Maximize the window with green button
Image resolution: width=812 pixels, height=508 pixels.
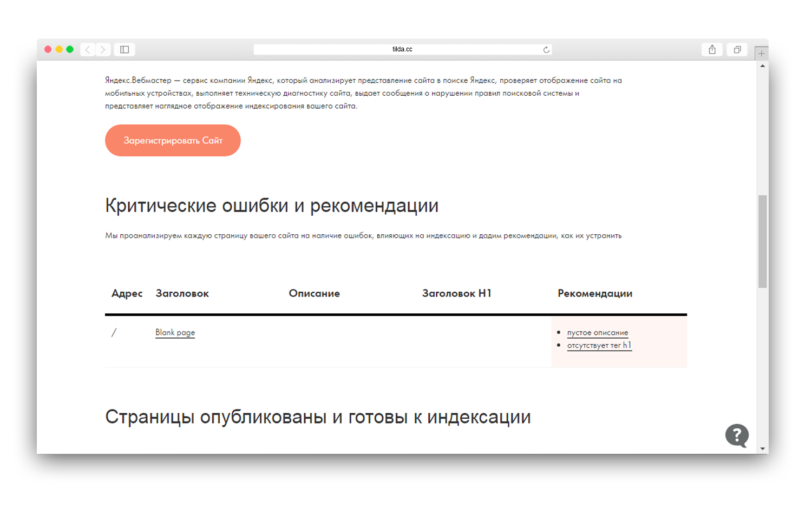click(x=70, y=49)
